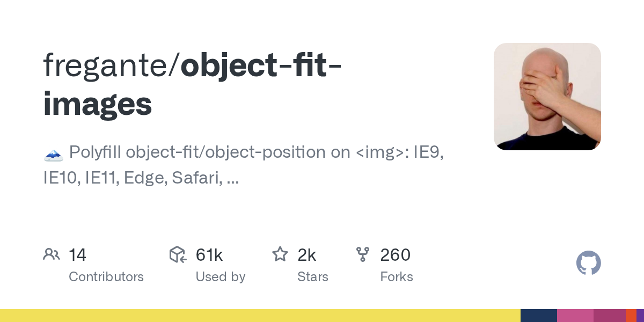644x322 pixels.
Task: Click the Used by package icon
Action: tap(178, 254)
